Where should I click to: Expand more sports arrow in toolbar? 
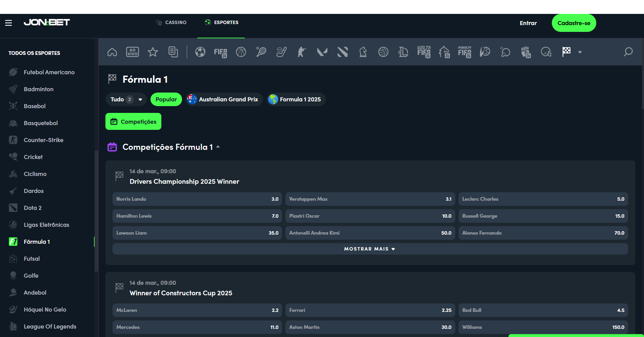[580, 52]
